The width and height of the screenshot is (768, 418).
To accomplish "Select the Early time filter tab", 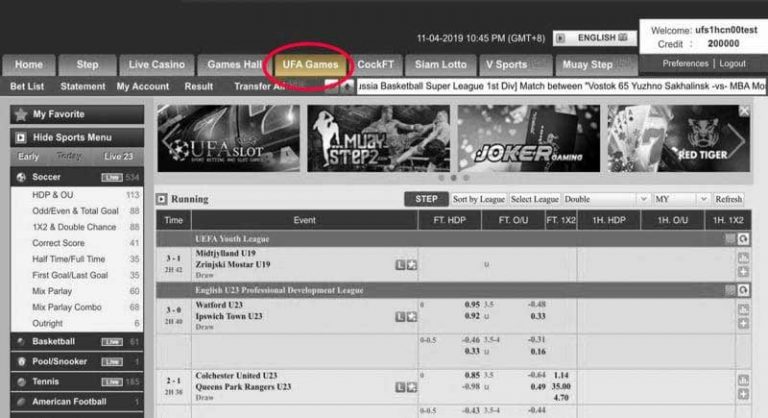I will (28, 157).
